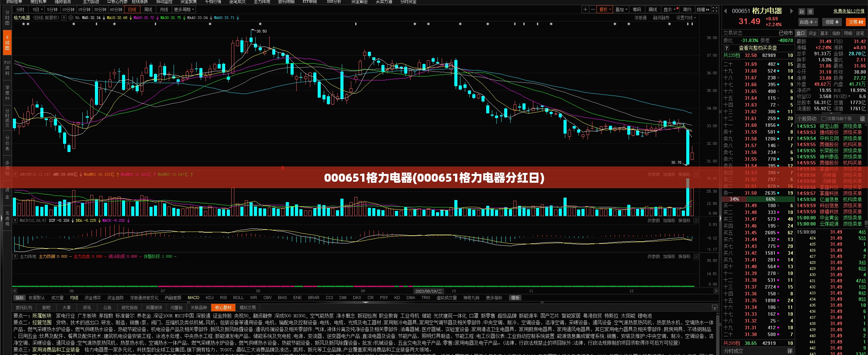Click the 港 Hong Kong connect badge
868x355 pixels.
click(x=810, y=12)
